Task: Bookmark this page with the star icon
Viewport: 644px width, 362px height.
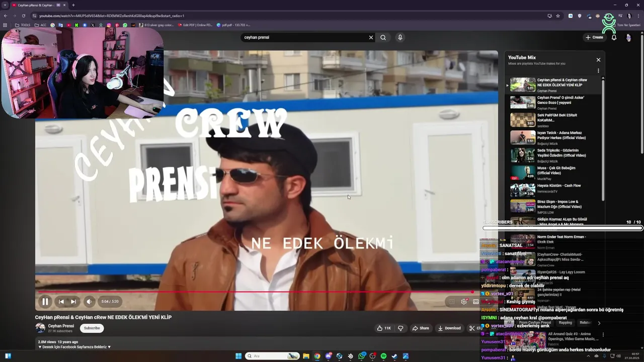Action: coord(558,16)
